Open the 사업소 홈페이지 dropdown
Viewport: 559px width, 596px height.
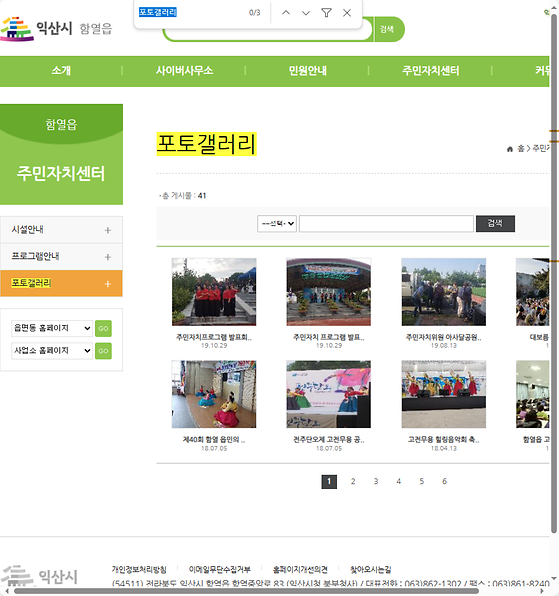pos(52,350)
